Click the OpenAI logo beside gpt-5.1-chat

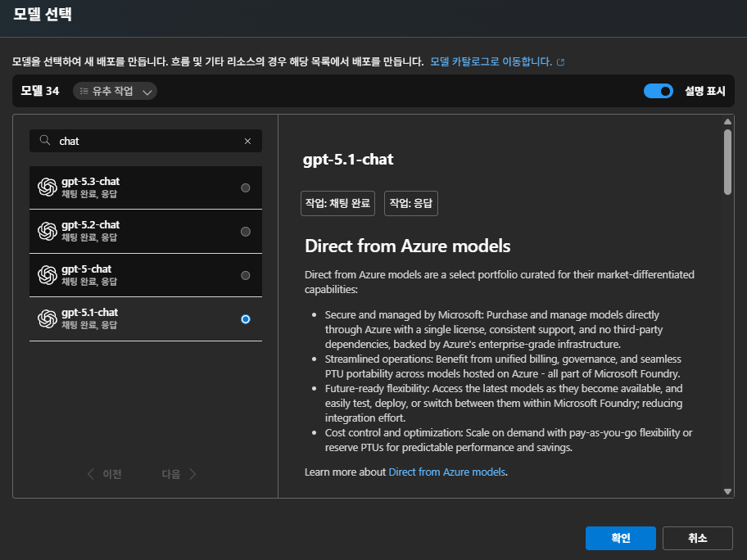(x=47, y=318)
